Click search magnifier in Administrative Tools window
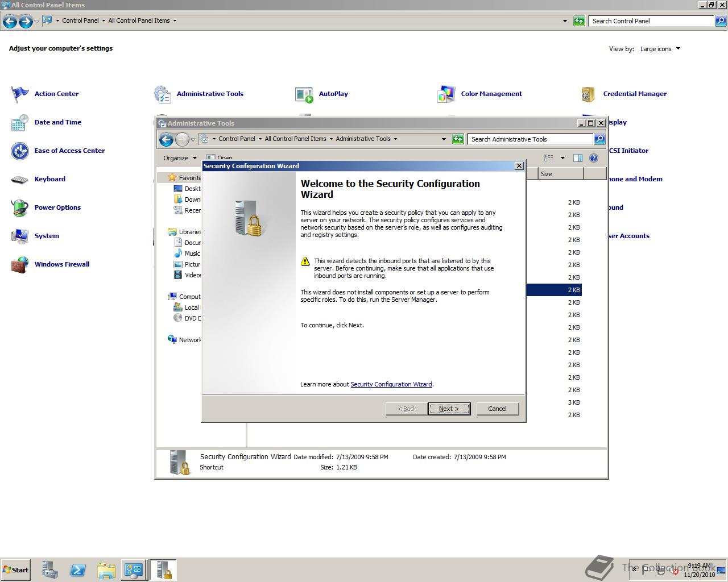 coord(599,139)
